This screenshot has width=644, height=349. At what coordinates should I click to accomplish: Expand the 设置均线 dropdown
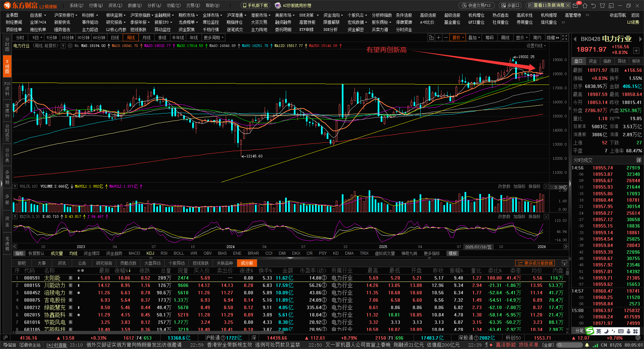[x=536, y=46]
